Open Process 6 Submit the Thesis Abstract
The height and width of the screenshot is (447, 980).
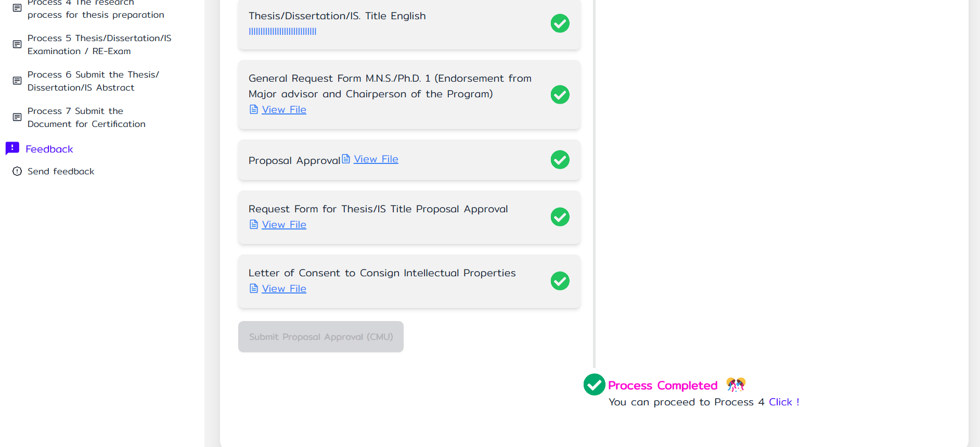93,81
